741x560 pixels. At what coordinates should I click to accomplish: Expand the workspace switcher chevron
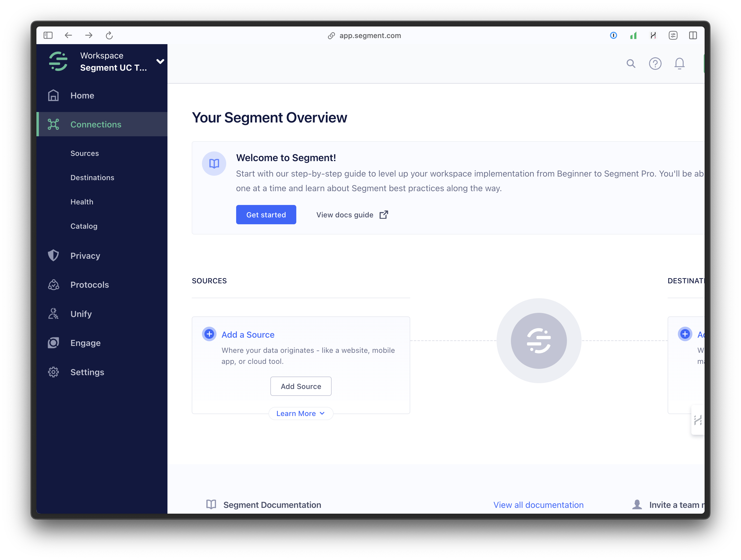point(161,61)
